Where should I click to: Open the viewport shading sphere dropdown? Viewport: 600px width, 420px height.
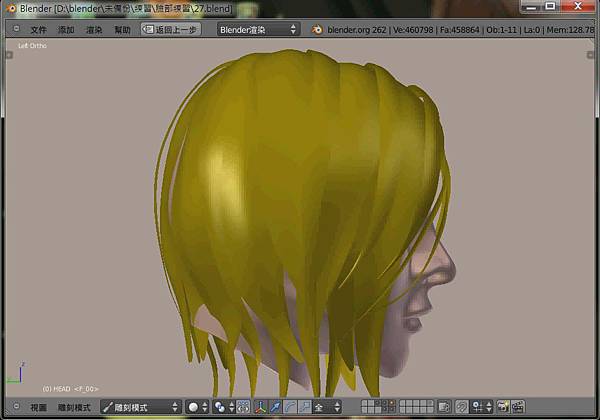tap(197, 407)
